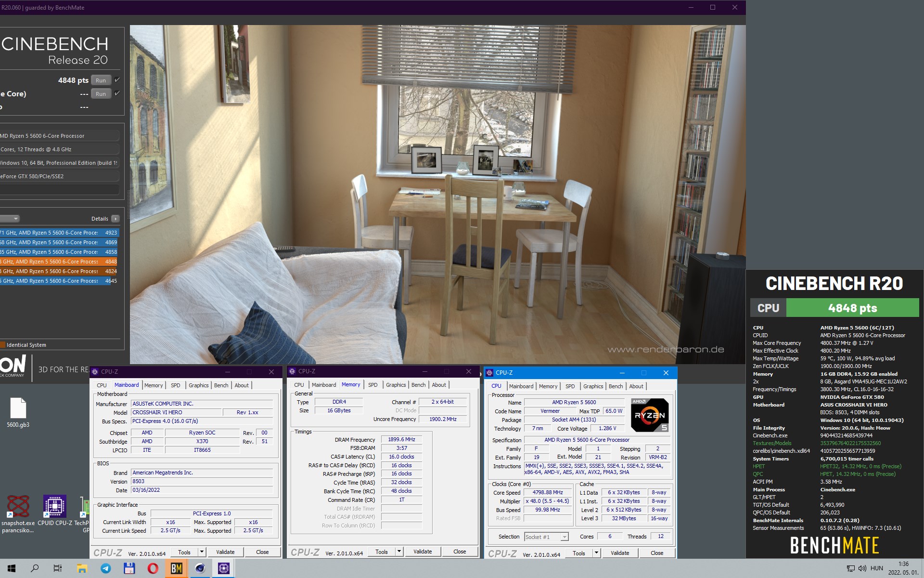Click Close button in CPU tab CPU-Z window
924x578 pixels.
tap(657, 553)
